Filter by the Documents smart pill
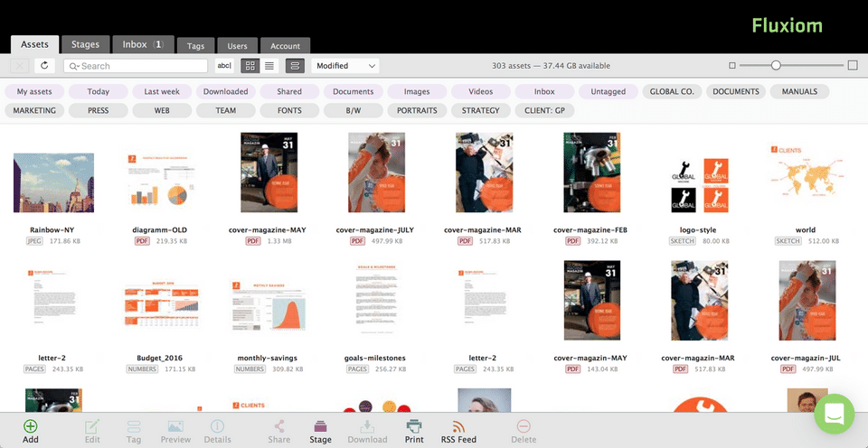868x448 pixels. click(x=354, y=92)
